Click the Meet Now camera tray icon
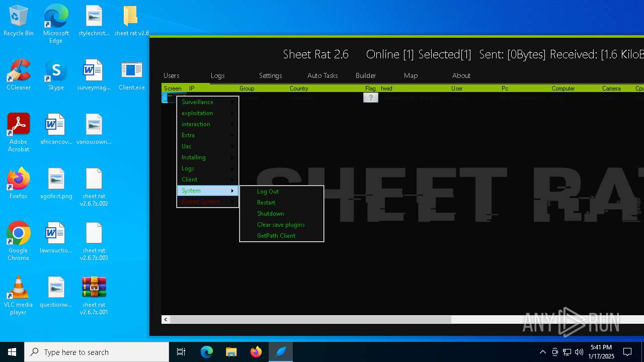644x362 pixels. (555, 352)
